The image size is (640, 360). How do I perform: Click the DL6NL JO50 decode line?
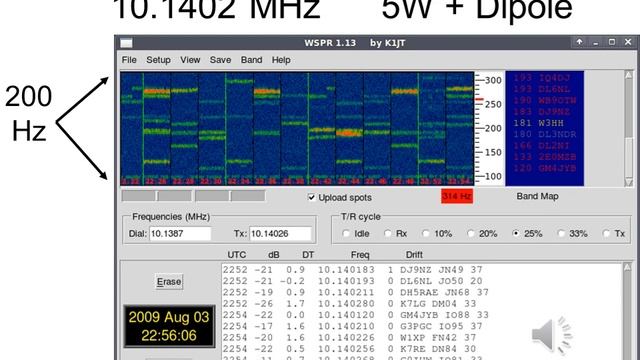pyautogui.click(x=353, y=281)
